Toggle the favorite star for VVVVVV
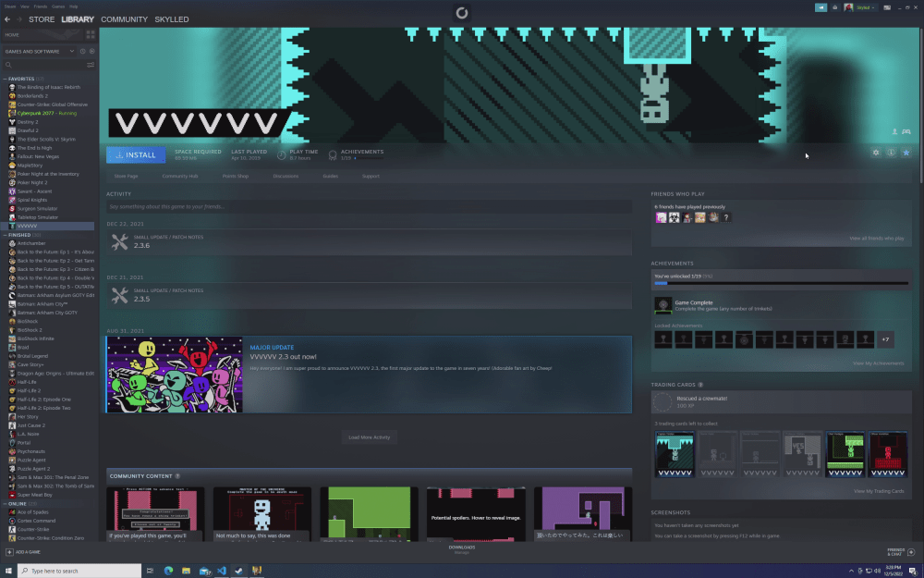924x578 pixels. point(906,153)
